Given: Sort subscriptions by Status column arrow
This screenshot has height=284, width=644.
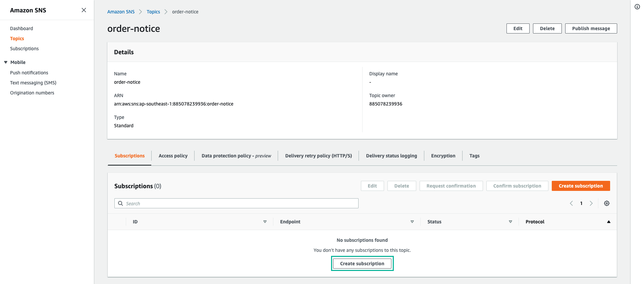Looking at the screenshot, I should (x=511, y=222).
